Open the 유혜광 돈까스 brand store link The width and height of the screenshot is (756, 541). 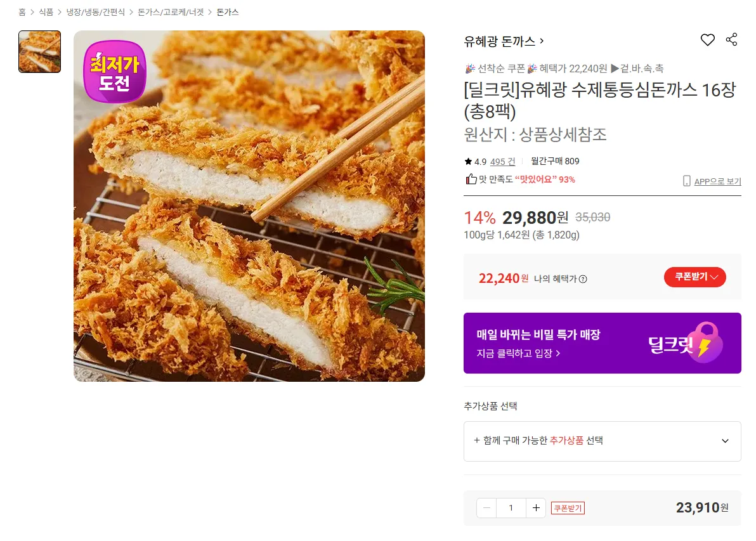click(504, 41)
